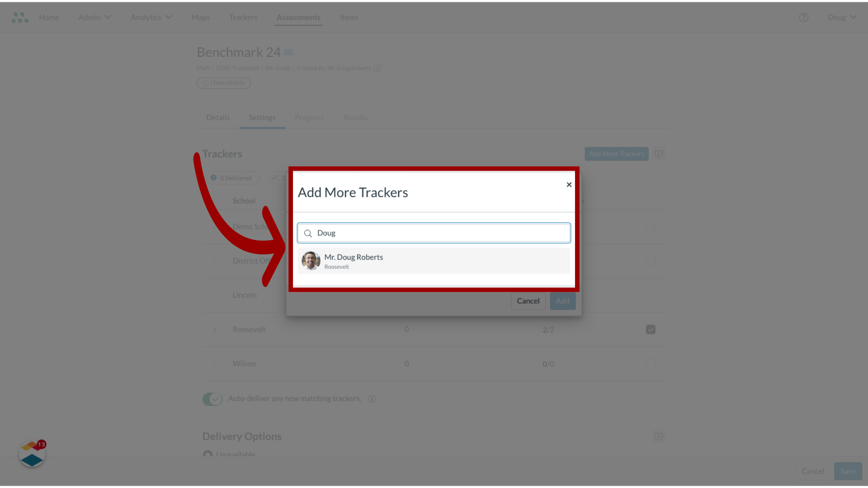Select Mr. Doug Roberts from search results
The height and width of the screenshot is (488, 868).
tap(434, 261)
